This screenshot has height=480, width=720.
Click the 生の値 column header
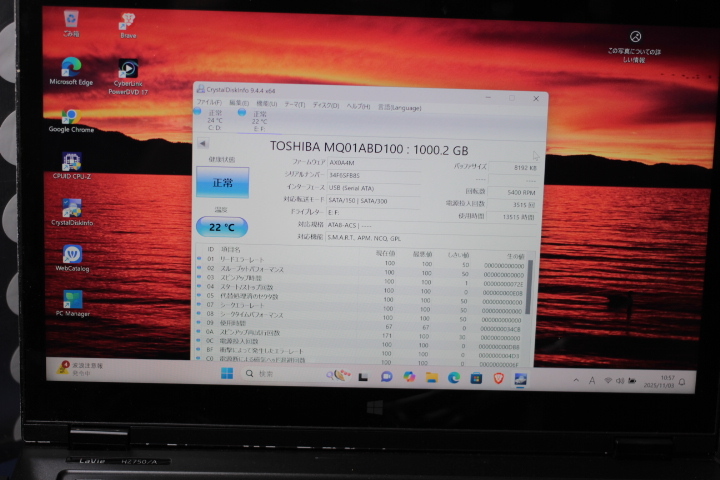click(x=515, y=256)
